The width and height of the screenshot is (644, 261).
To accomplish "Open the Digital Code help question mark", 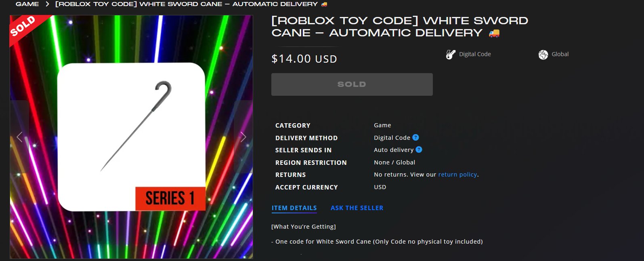I will [x=415, y=137].
